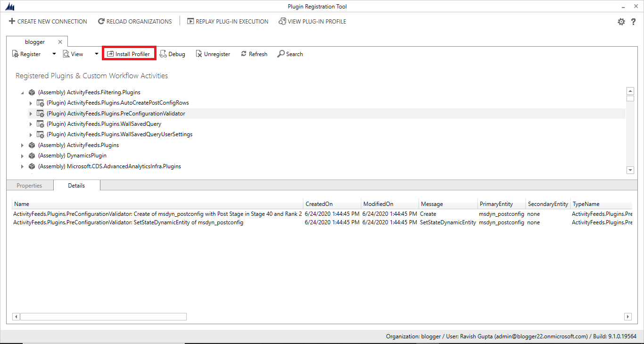Click the Debug icon

(163, 54)
